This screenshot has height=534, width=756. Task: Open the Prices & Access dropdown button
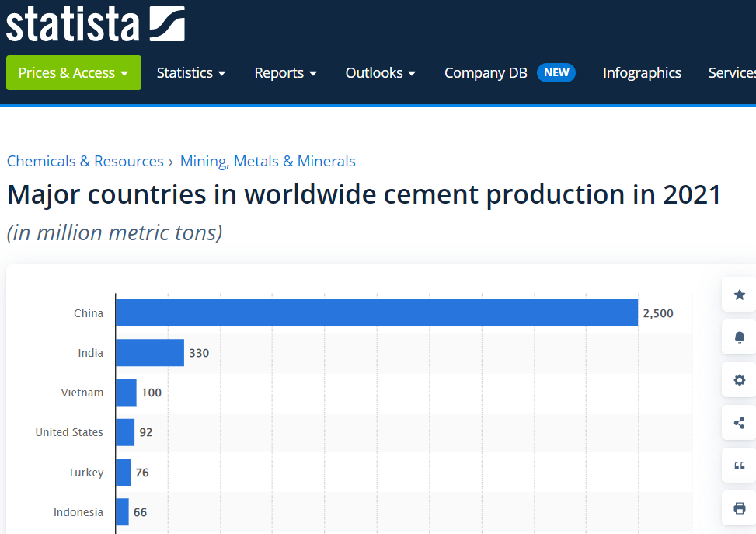coord(73,72)
